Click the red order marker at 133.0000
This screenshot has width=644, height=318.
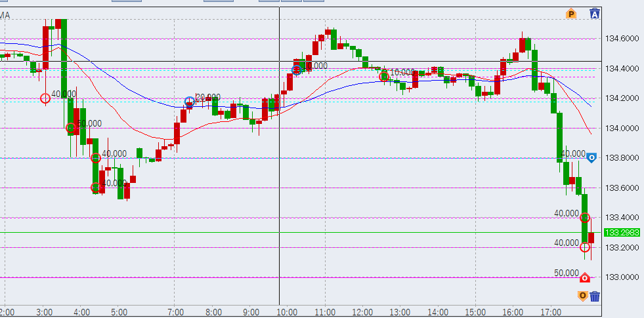pyautogui.click(x=585, y=277)
